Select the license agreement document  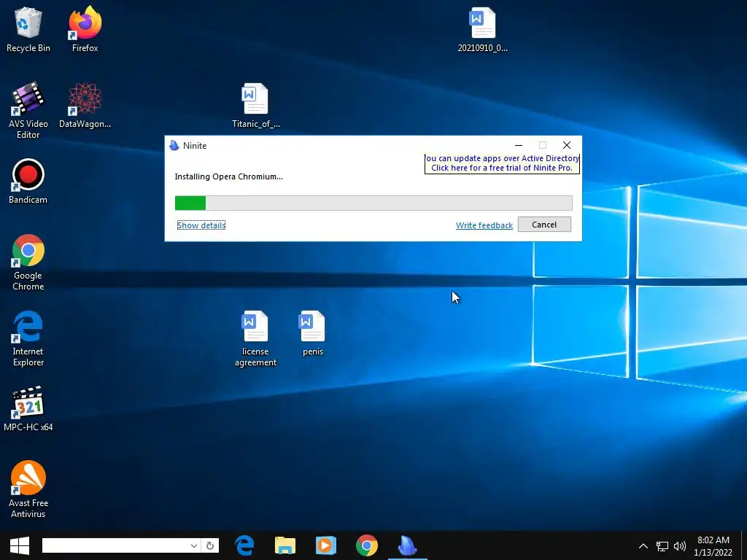pyautogui.click(x=256, y=338)
